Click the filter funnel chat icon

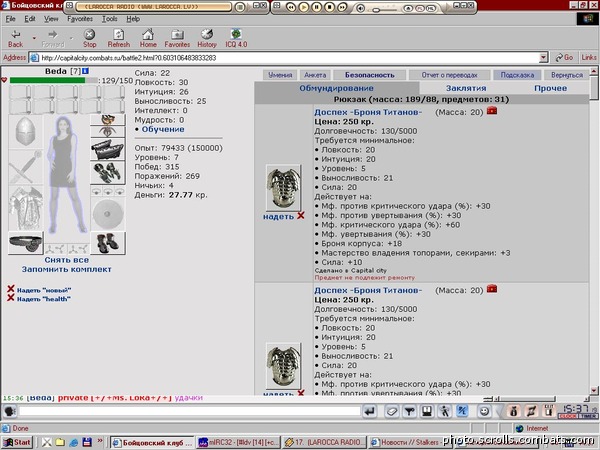coord(409,411)
